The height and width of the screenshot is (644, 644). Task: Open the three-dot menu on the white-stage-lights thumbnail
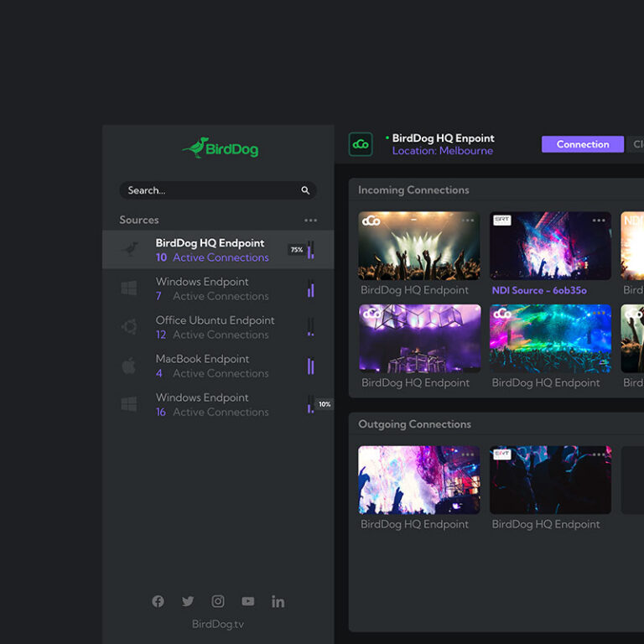click(x=468, y=221)
